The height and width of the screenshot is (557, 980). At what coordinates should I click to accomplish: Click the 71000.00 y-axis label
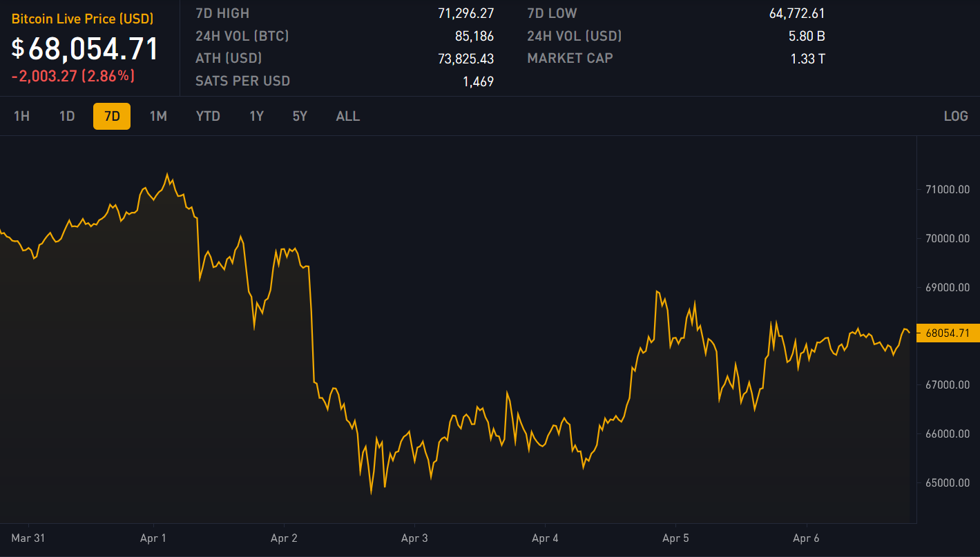tap(948, 189)
